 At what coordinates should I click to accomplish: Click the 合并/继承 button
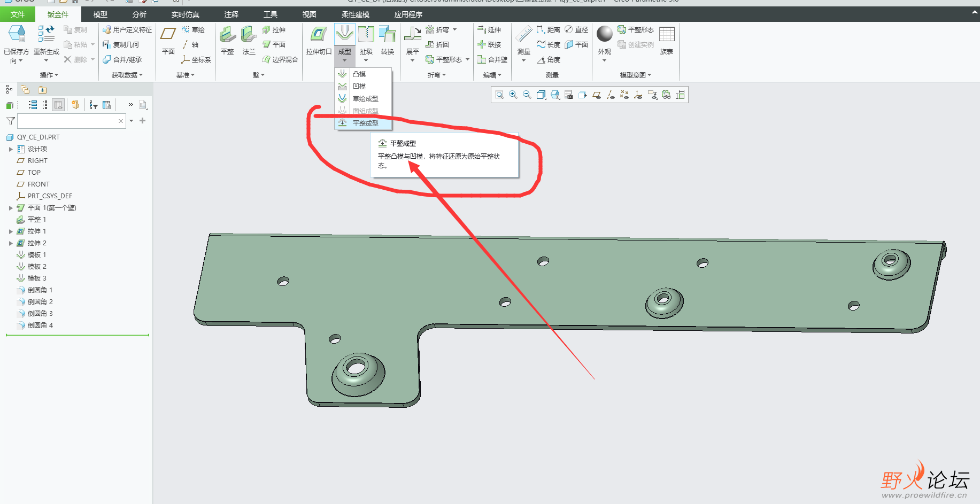point(122,60)
